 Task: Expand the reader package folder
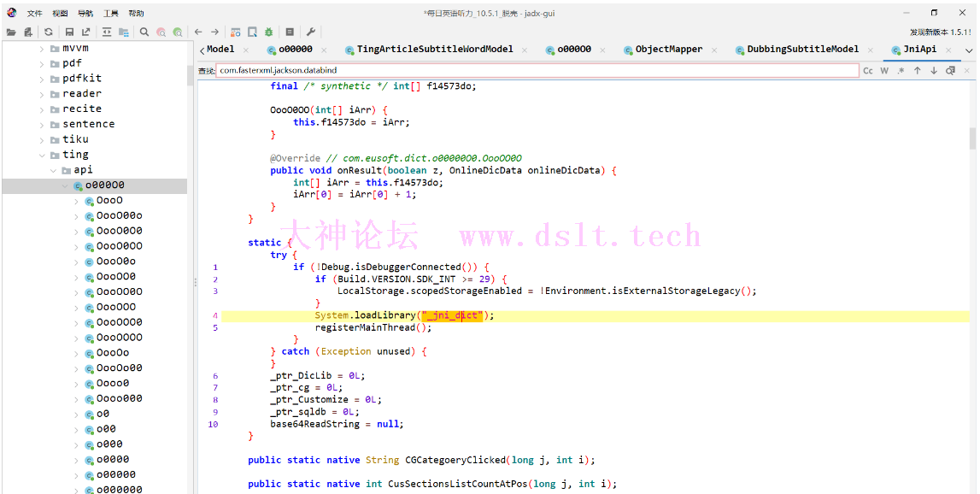43,94
